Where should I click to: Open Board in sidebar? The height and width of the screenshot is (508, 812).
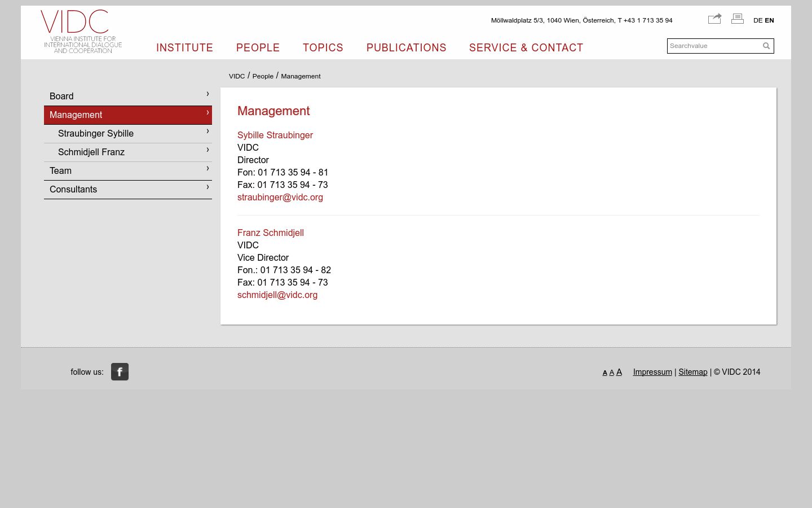tap(128, 96)
